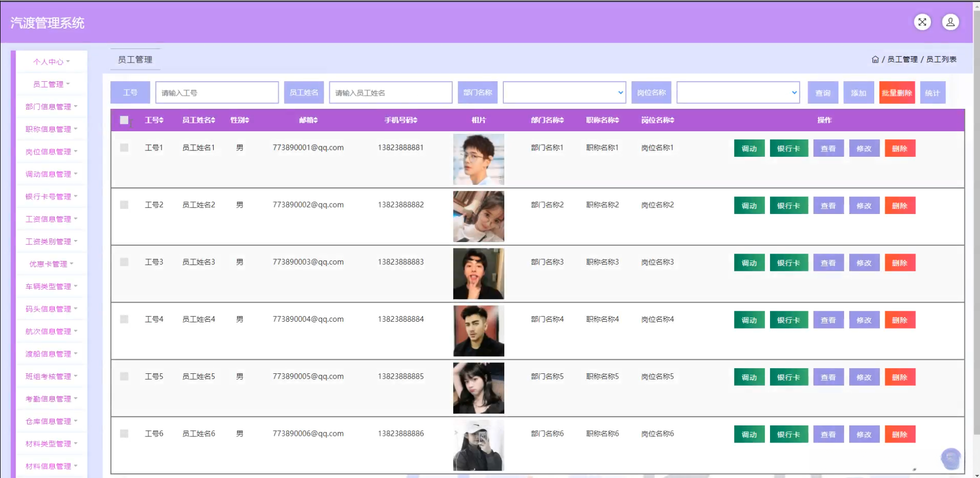Check the row checkbox for 工号4

(124, 319)
